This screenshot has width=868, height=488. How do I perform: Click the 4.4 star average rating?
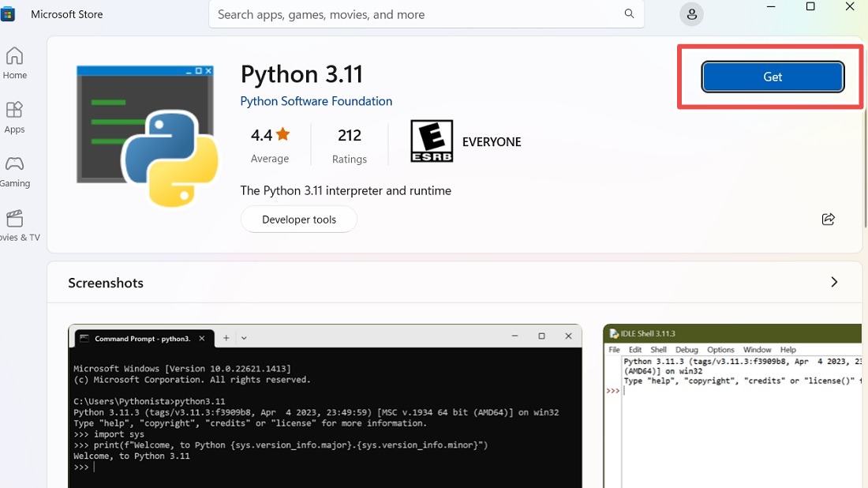pos(262,134)
